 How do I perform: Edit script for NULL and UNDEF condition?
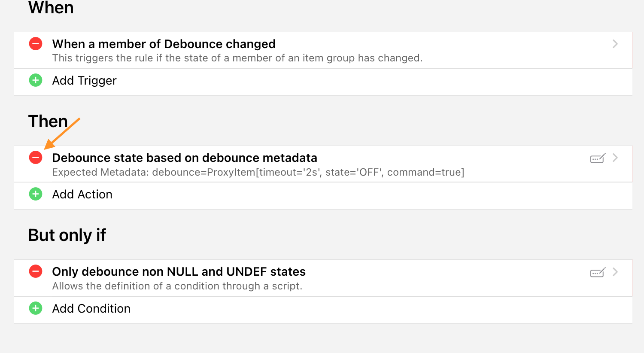(598, 272)
